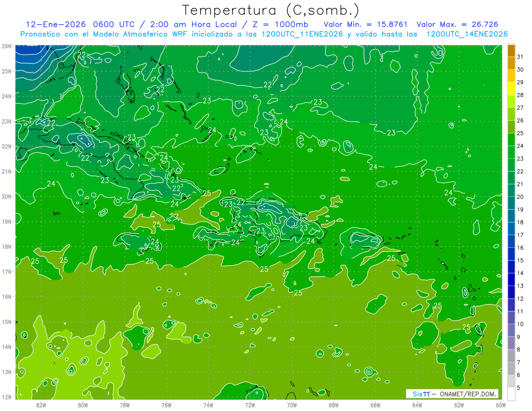
Task: Click the '31' label on the color scale
Action: 520,57
